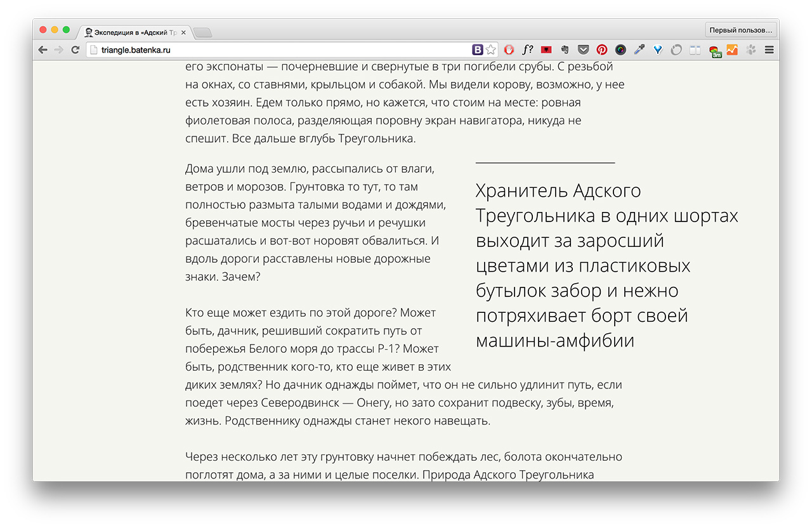Go back to the previous page
Viewport: 812px width, 528px height.
point(43,49)
